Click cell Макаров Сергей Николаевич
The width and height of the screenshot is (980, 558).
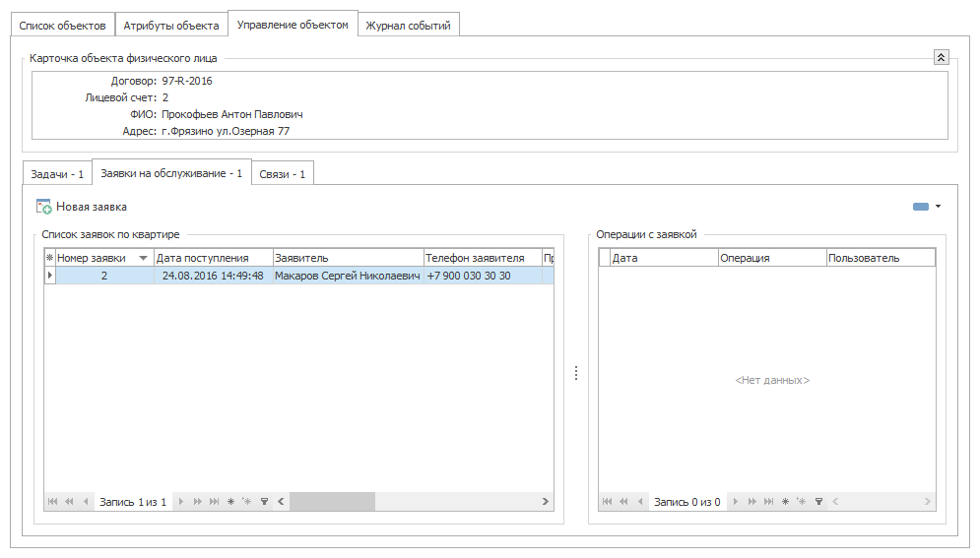348,276
